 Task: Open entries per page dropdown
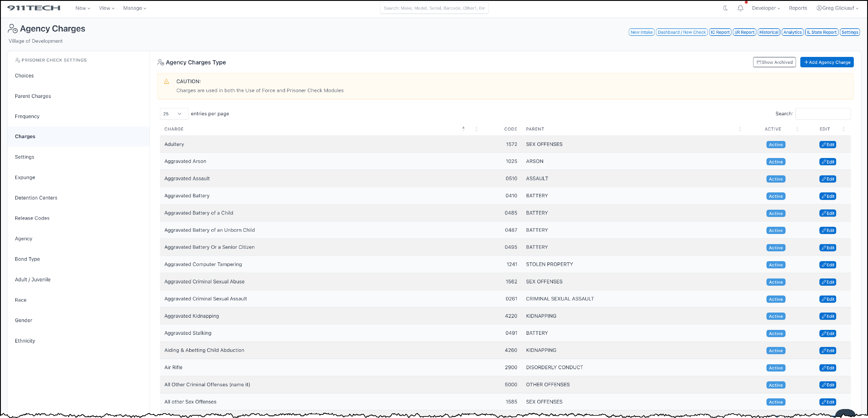(x=174, y=114)
